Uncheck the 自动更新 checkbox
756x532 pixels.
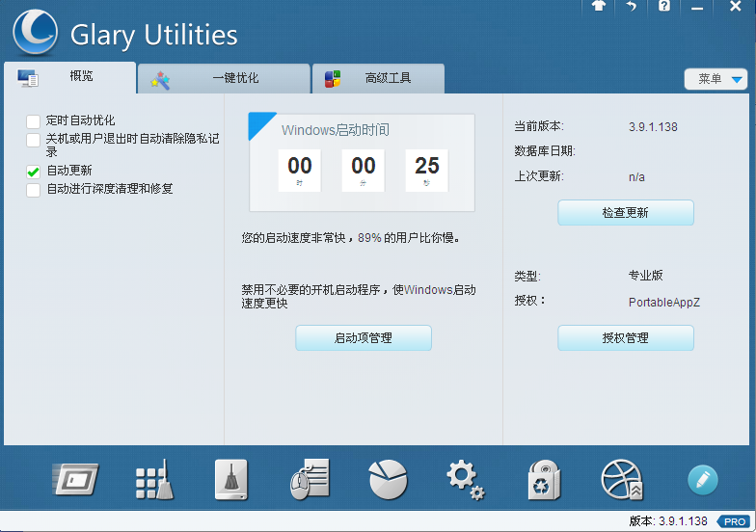[34, 172]
